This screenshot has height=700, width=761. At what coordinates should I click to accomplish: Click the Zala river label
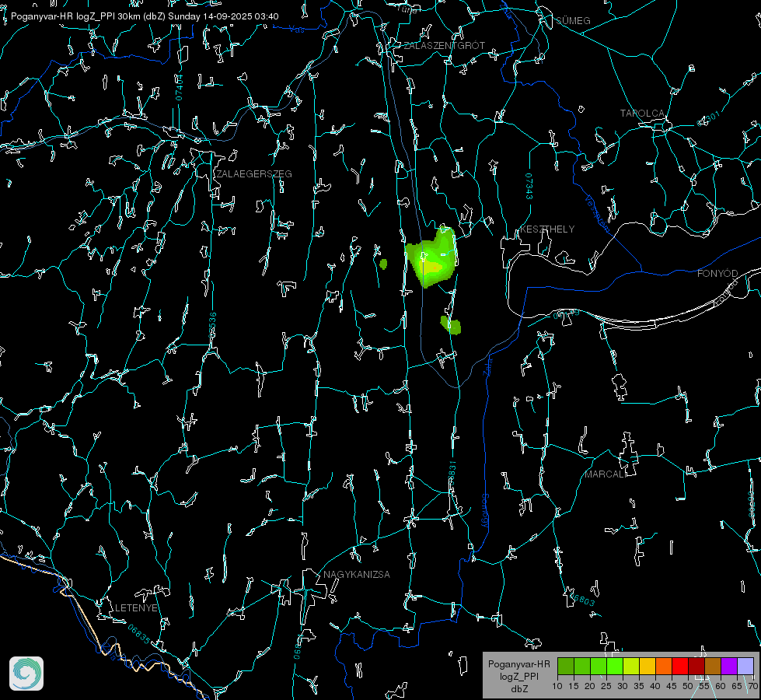coord(488,366)
